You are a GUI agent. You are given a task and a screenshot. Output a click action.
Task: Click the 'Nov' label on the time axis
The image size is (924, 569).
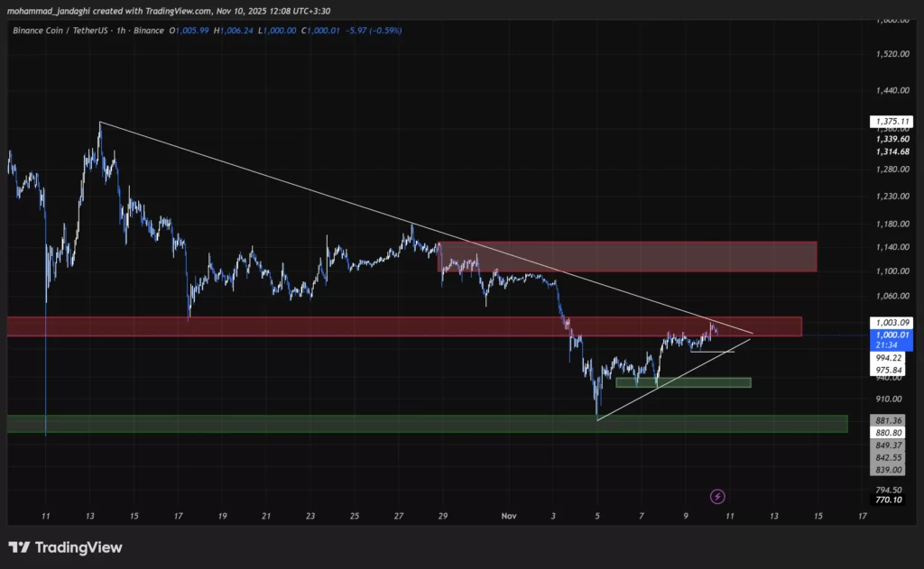(508, 515)
